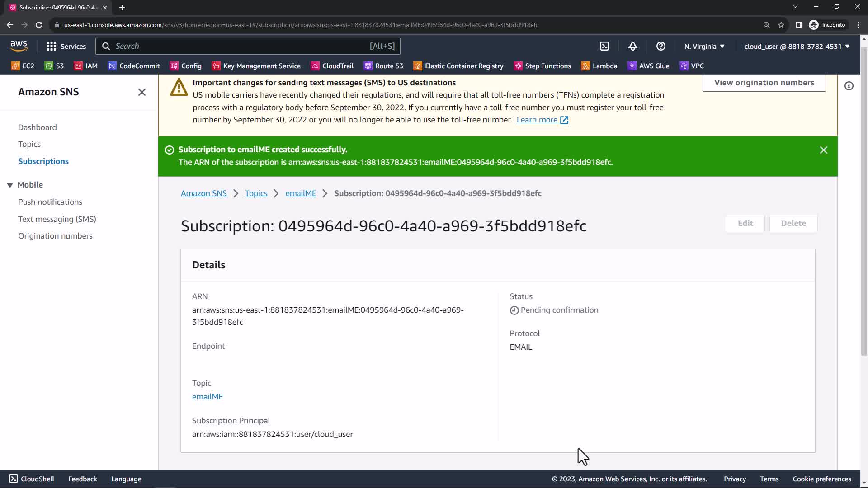Open the Services grid menu

tap(66, 46)
